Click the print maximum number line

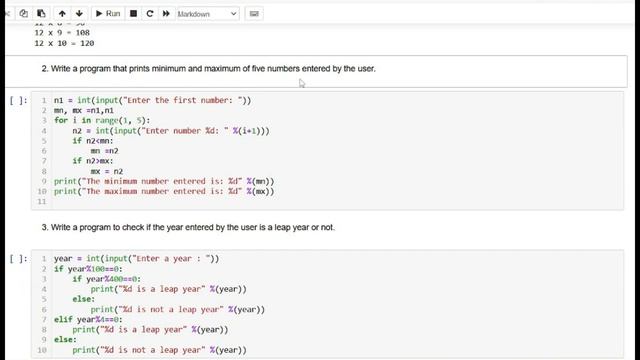[x=164, y=191]
